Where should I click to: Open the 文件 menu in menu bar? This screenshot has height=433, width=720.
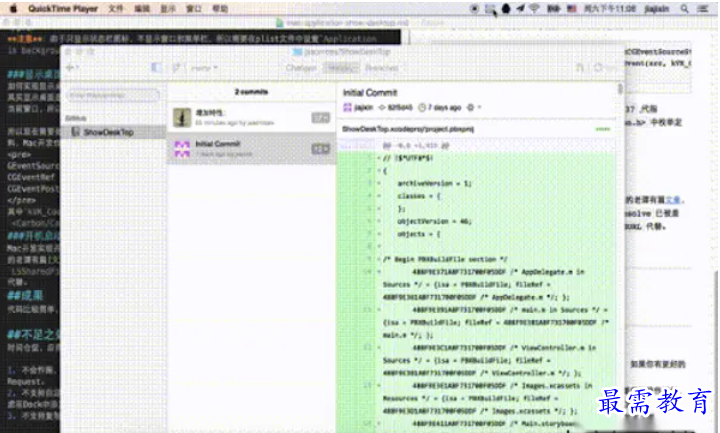tap(116, 9)
